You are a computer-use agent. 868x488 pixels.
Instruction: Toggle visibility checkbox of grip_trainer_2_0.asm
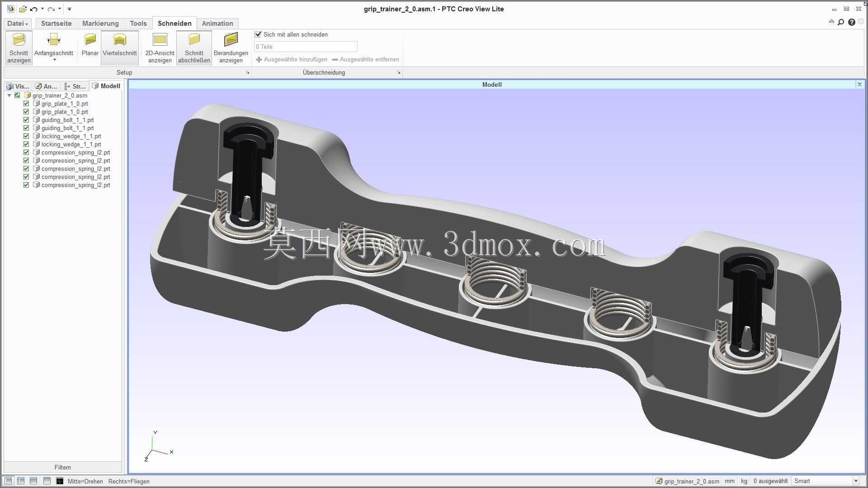(x=17, y=95)
